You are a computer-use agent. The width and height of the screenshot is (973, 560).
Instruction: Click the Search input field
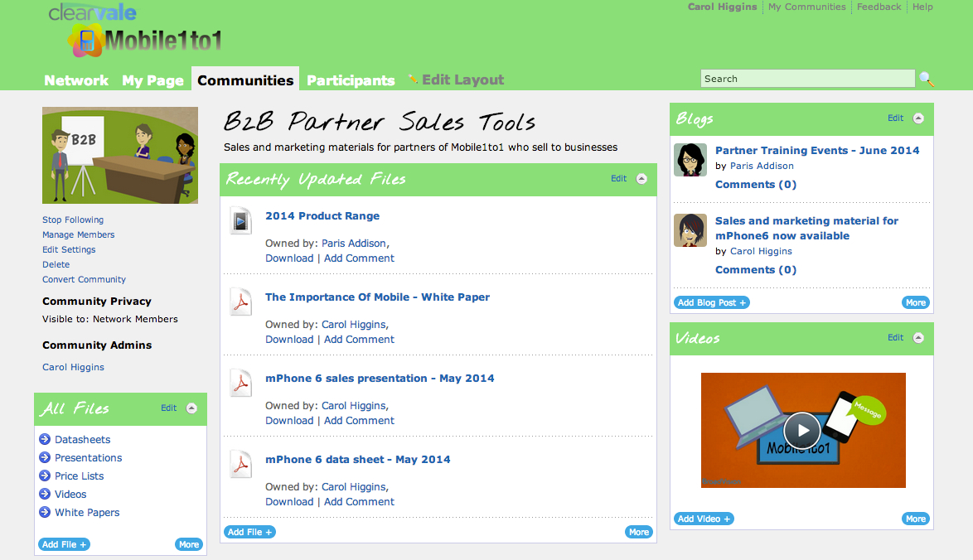click(807, 79)
